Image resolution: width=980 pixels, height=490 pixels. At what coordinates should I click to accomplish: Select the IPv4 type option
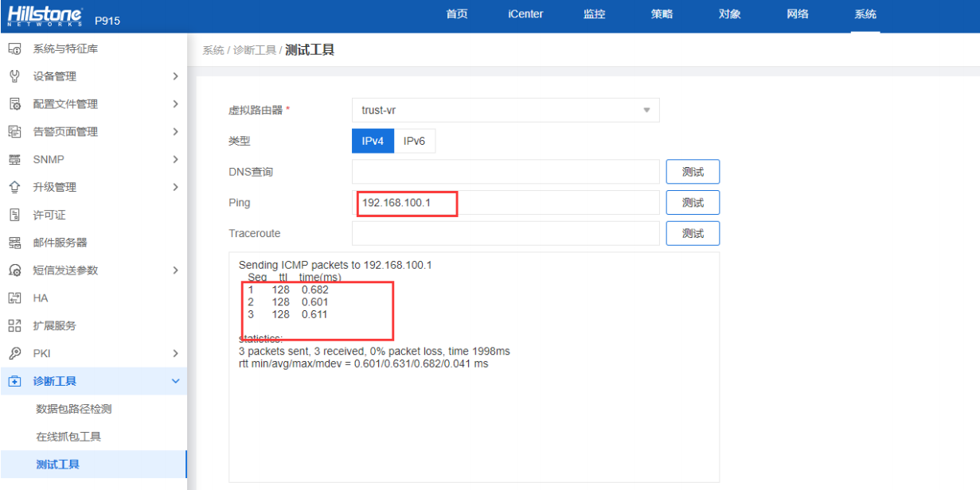pyautogui.click(x=373, y=141)
